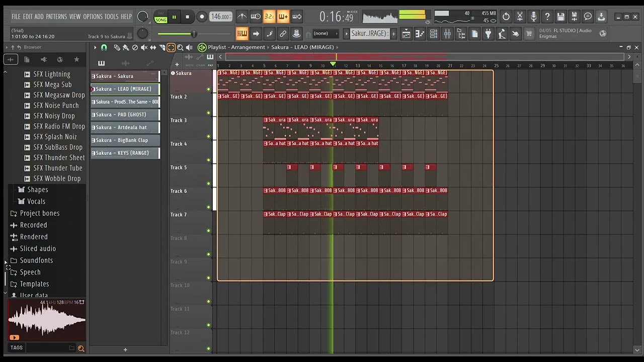Select the playlist Mute tool
Screen dimensions: 644x362
144,47
